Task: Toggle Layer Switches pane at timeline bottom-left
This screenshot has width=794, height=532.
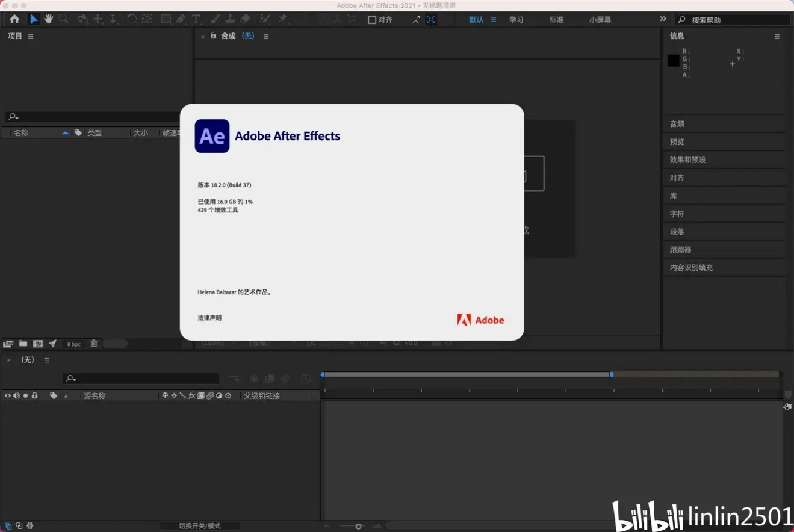Action: [x=8, y=525]
